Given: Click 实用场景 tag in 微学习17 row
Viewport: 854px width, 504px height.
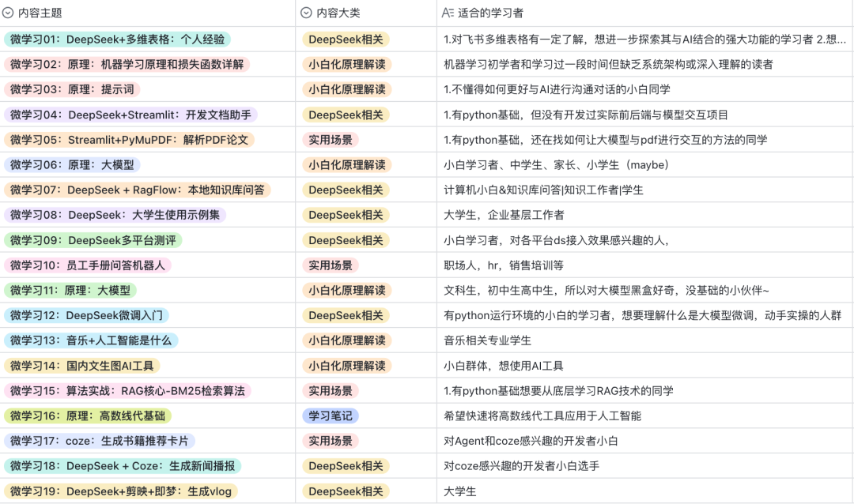Looking at the screenshot, I should tap(331, 441).
